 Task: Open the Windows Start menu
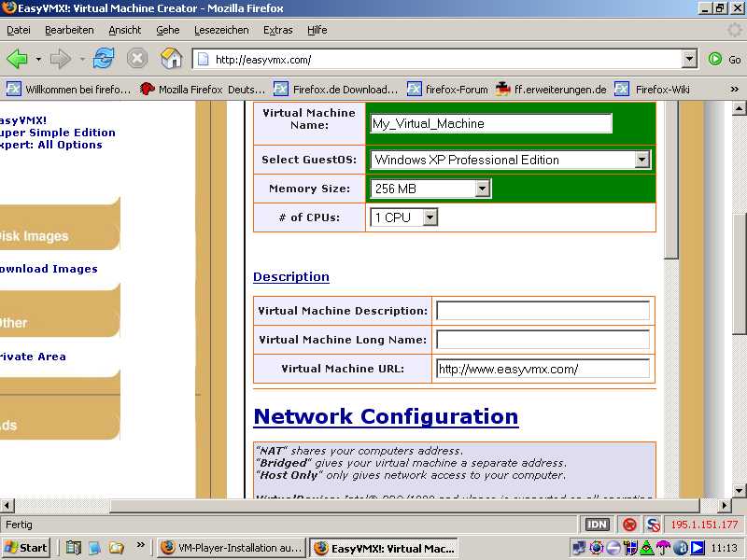click(26, 548)
